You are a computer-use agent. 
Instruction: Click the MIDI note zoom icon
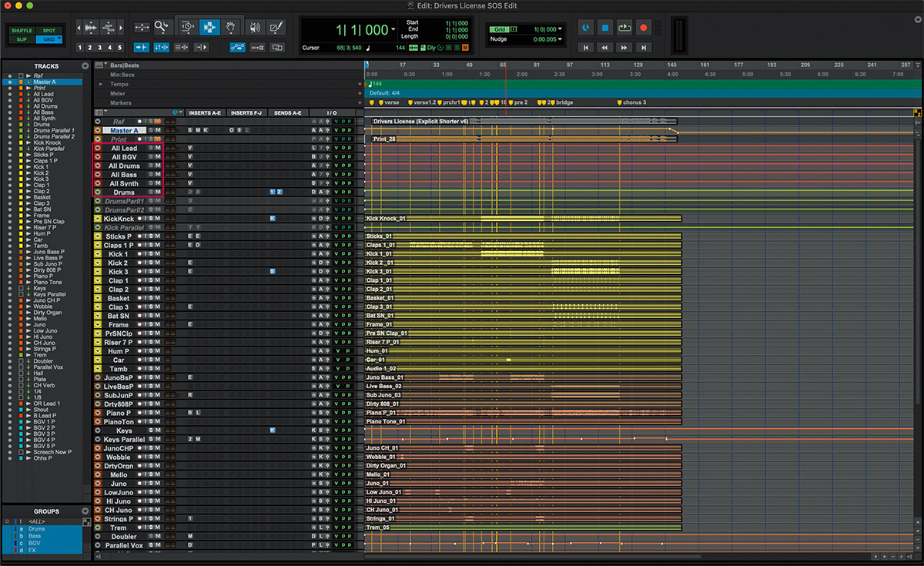[109, 28]
